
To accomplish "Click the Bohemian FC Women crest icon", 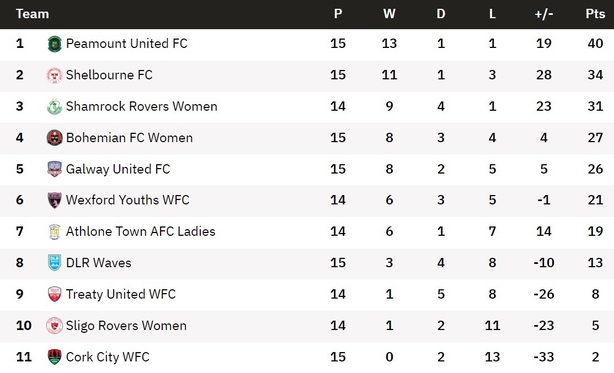I will point(54,138).
